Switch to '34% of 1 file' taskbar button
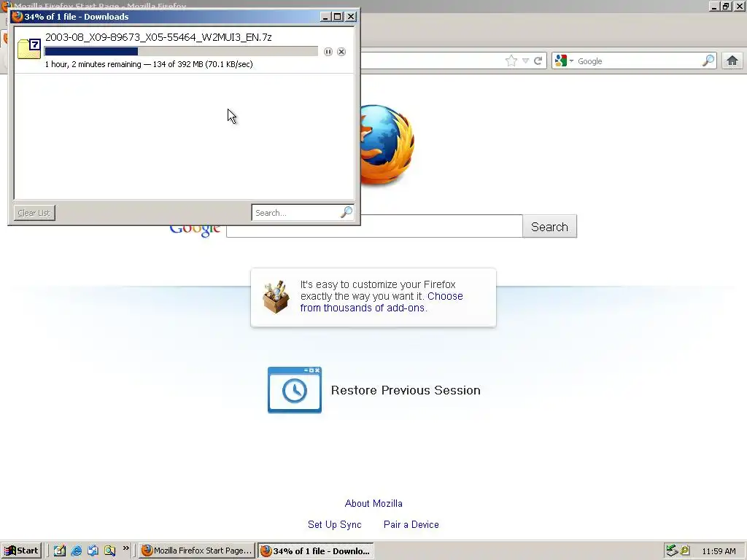The height and width of the screenshot is (560, 747). pos(316,551)
